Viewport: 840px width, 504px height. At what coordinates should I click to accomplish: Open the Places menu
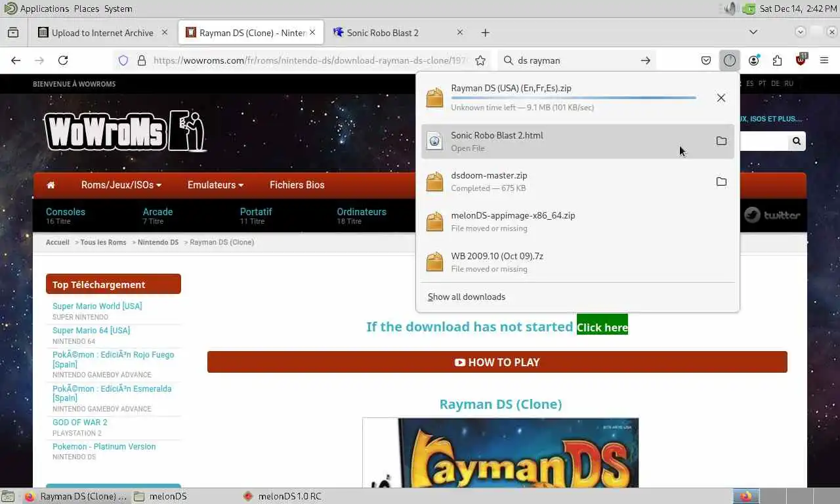pyautogui.click(x=86, y=9)
